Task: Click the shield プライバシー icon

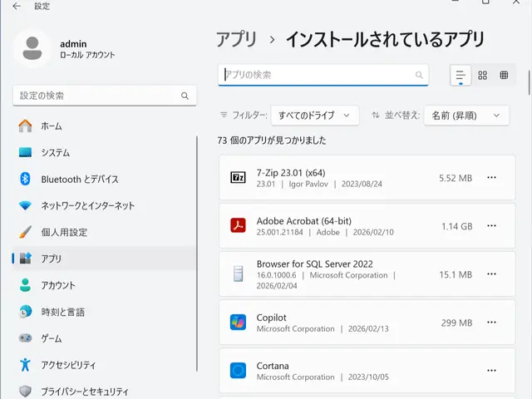Action: tap(25, 392)
